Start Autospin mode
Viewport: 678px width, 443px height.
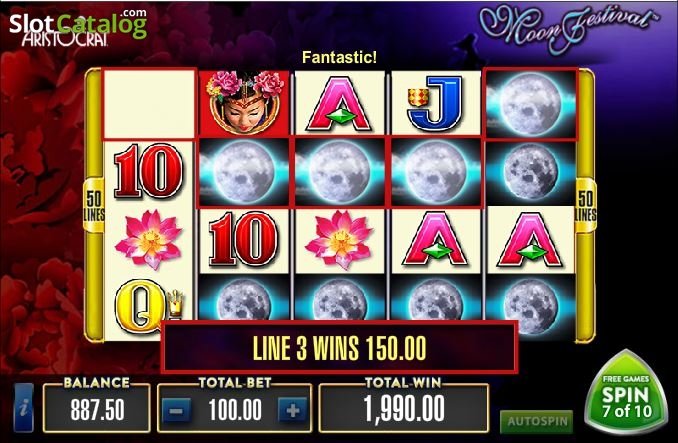537,421
